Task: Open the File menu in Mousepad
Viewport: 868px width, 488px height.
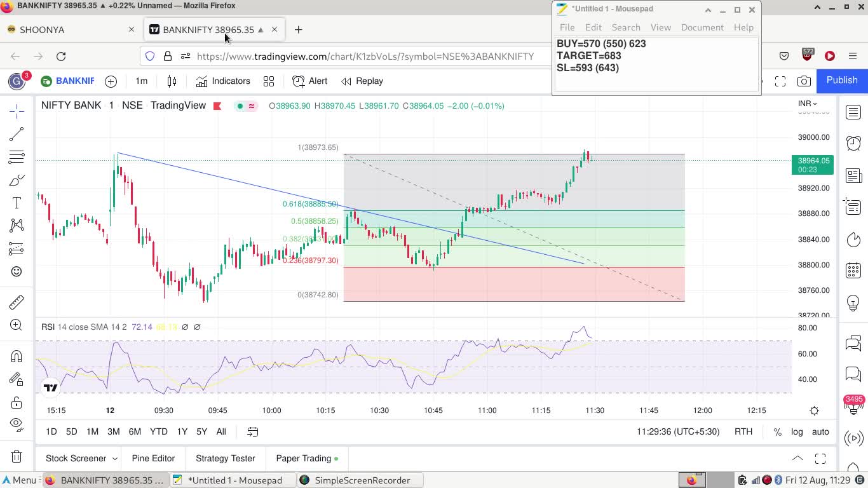Action: pos(567,27)
